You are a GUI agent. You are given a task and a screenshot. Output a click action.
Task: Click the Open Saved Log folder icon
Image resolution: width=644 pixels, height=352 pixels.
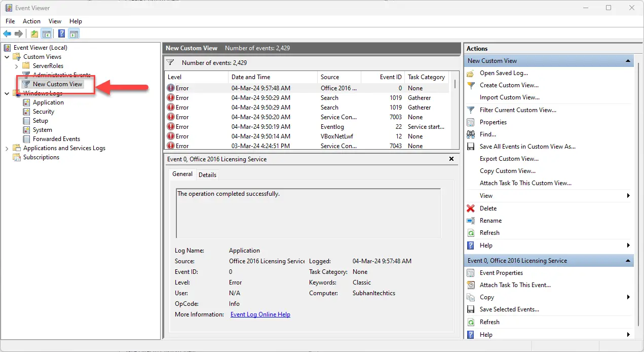[471, 73]
